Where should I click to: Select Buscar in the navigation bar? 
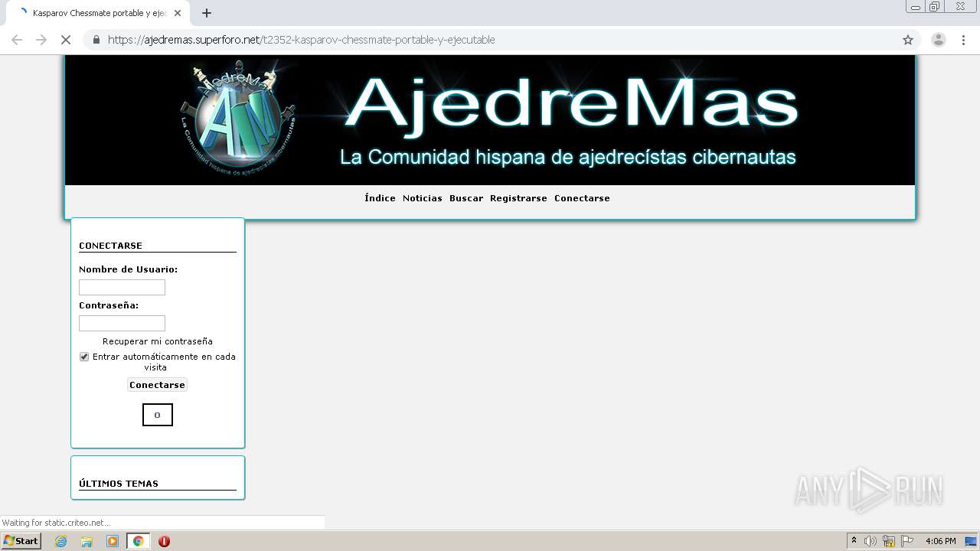[466, 198]
